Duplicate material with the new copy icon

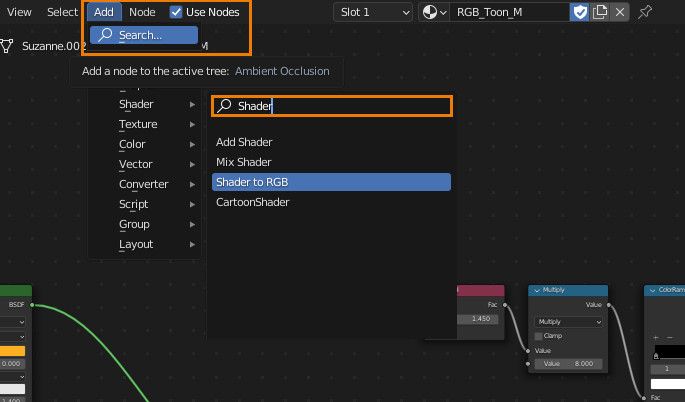(x=600, y=12)
